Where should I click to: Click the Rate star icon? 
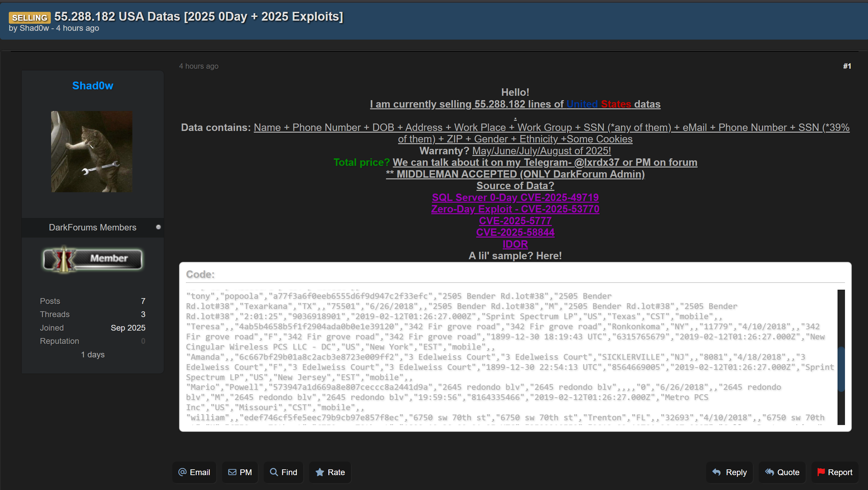coord(320,472)
